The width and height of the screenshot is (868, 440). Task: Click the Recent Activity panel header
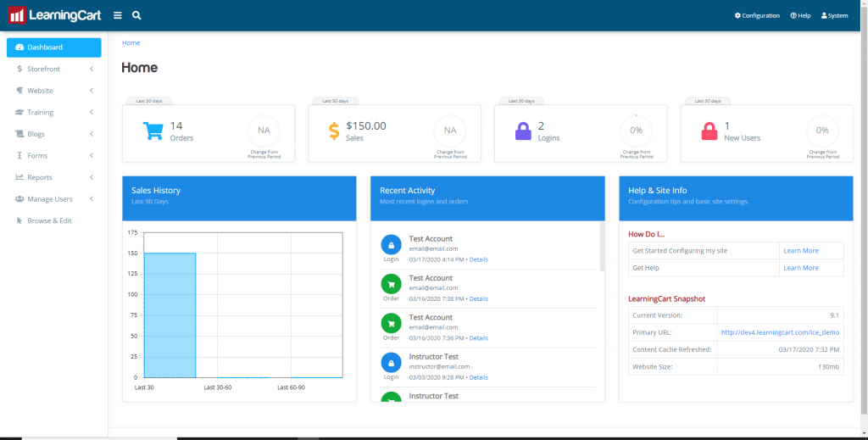[x=487, y=198]
